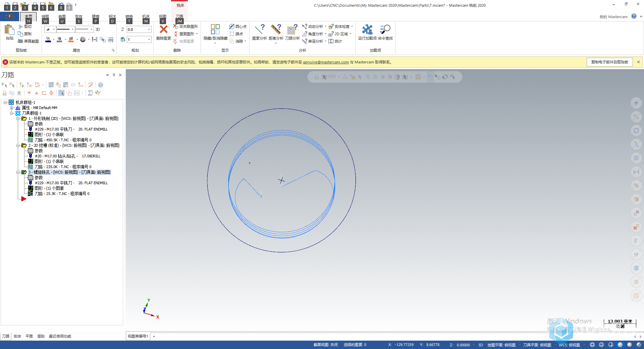
Task: Click the red insert arrow marker in tree
Action: click(x=24, y=199)
